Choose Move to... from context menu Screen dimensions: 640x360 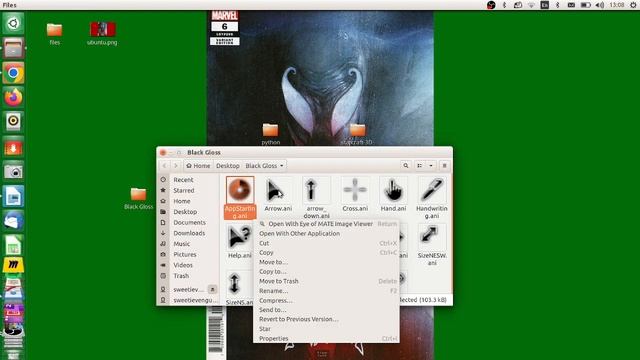(x=326, y=262)
